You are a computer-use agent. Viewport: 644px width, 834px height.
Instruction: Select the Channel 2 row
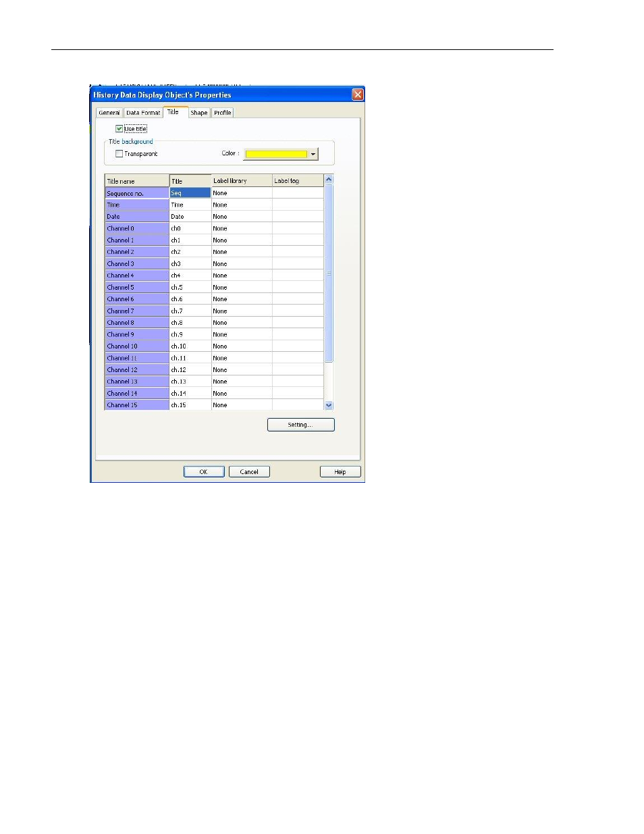click(x=137, y=252)
